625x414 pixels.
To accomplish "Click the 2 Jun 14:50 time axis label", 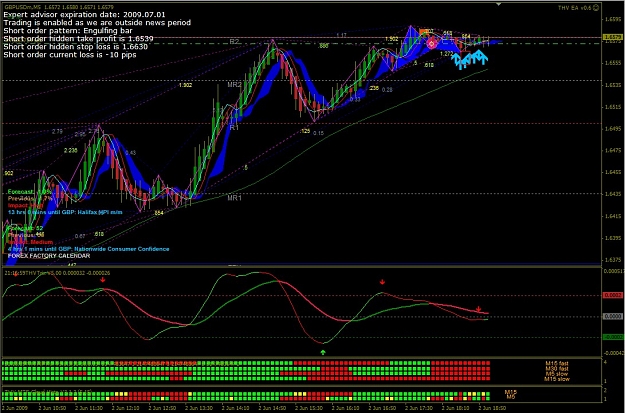I will coord(272,408).
